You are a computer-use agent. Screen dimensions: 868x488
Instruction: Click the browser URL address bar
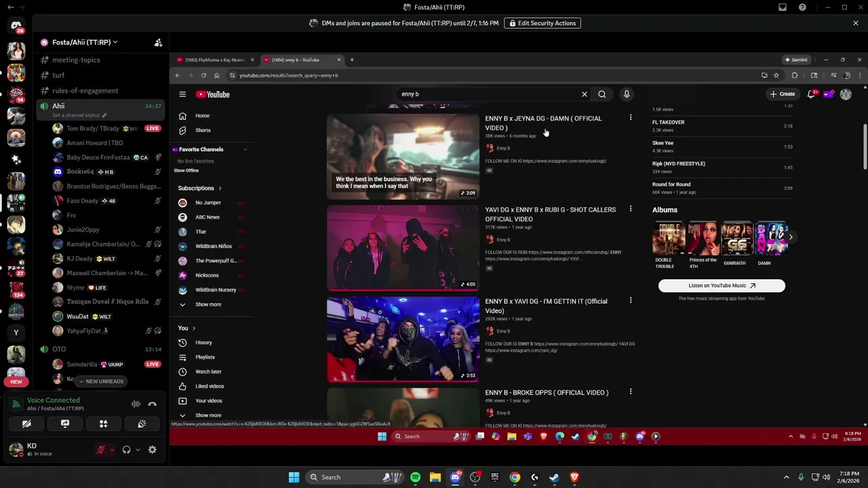click(x=495, y=75)
